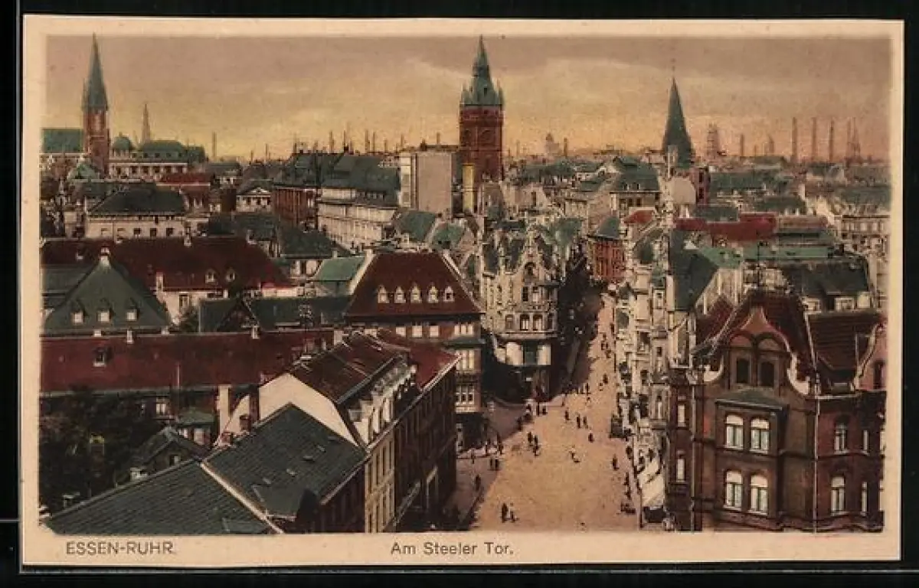
Task: Click the ESSEN-RUHR caption text
Action: click(119, 548)
